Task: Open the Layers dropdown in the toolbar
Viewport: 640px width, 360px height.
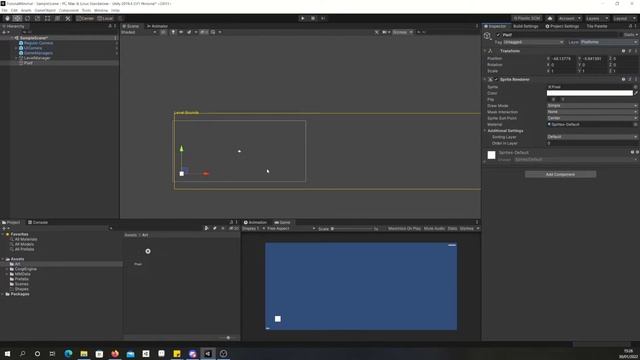Action: 597,18
